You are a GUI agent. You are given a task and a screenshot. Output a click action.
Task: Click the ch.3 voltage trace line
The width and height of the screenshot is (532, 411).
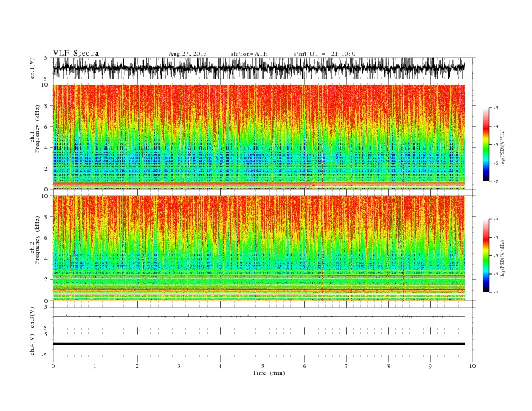point(259,316)
